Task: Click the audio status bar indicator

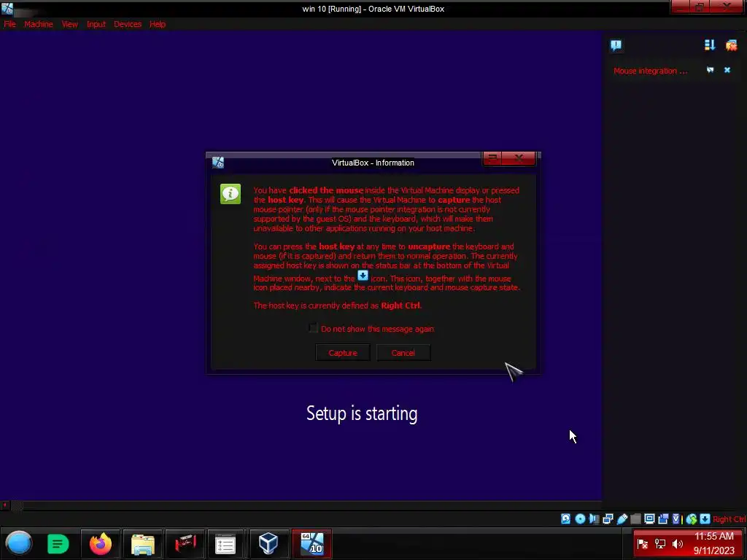Action: pos(594,519)
